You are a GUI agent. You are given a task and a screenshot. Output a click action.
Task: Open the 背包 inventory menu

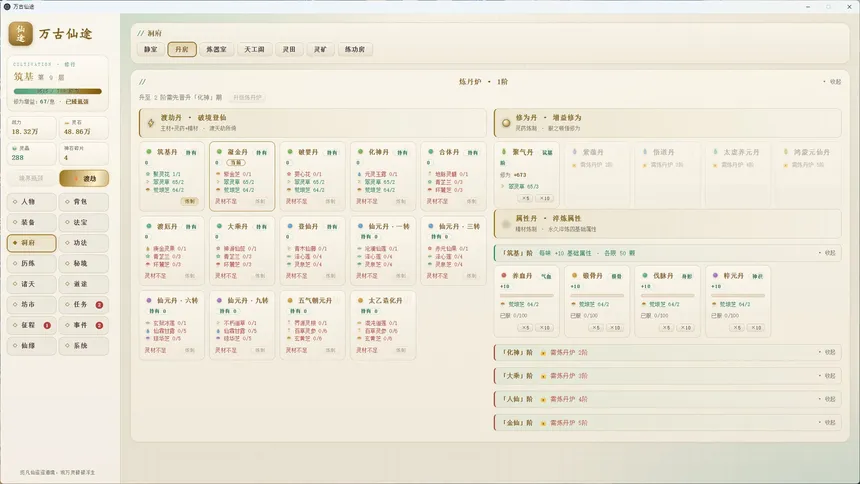click(x=84, y=202)
